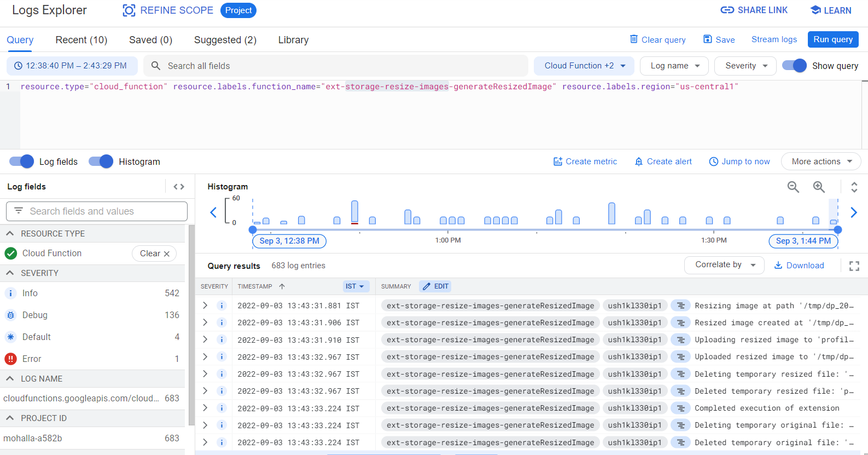Click the Create metric chart icon
The height and width of the screenshot is (455, 868).
click(x=558, y=162)
